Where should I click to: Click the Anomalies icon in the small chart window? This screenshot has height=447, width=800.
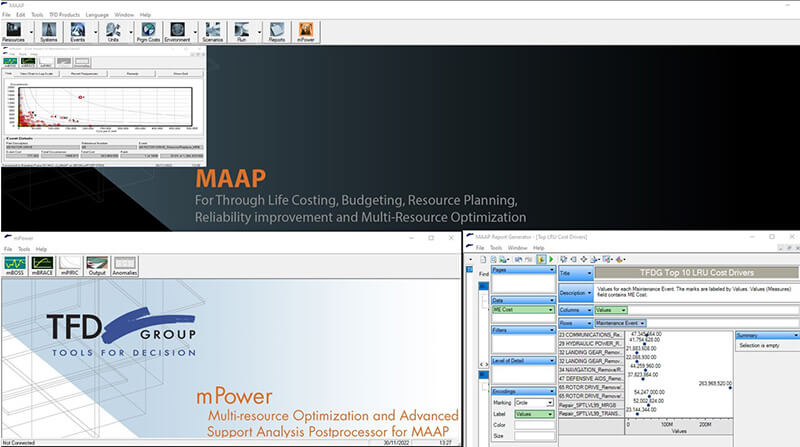(82, 62)
